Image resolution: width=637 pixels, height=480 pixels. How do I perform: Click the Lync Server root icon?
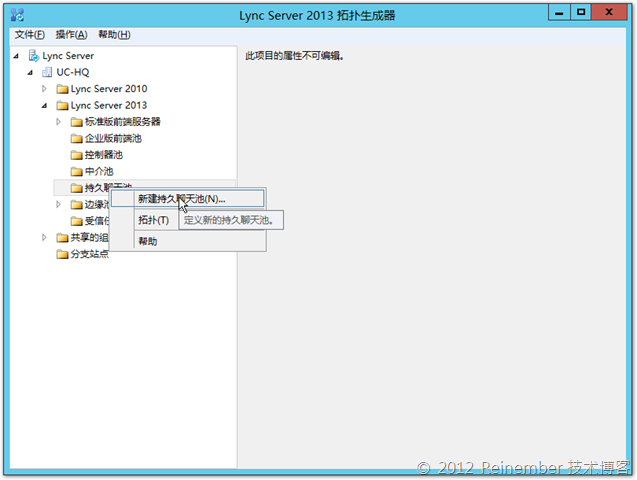(34, 56)
